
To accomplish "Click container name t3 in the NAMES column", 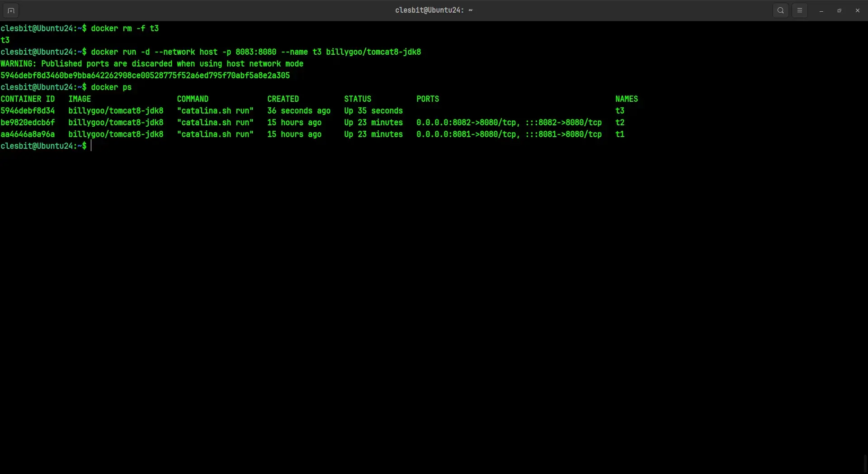I will pyautogui.click(x=620, y=111).
